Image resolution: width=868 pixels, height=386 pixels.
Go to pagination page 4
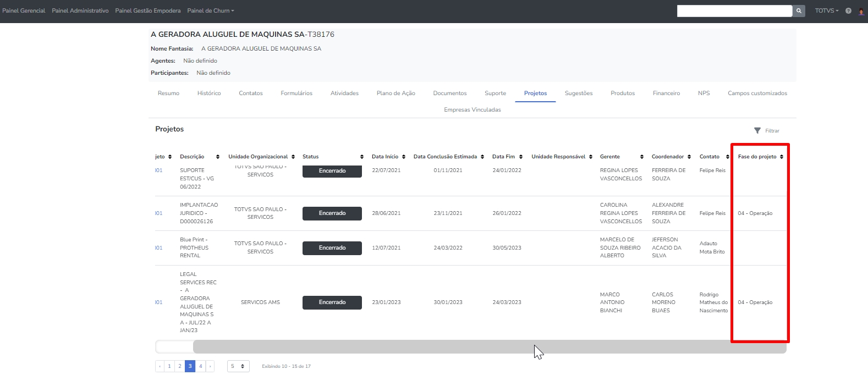201,366
